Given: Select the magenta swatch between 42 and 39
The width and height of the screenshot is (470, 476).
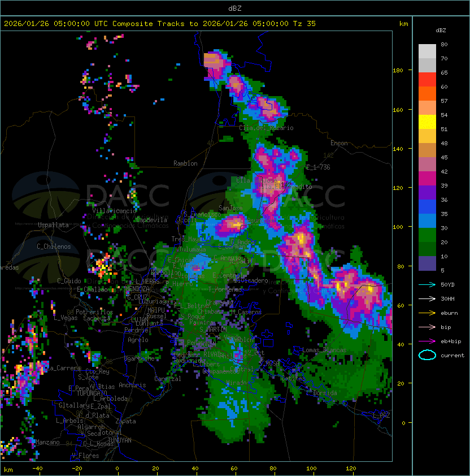Looking at the screenshot, I should (427, 179).
